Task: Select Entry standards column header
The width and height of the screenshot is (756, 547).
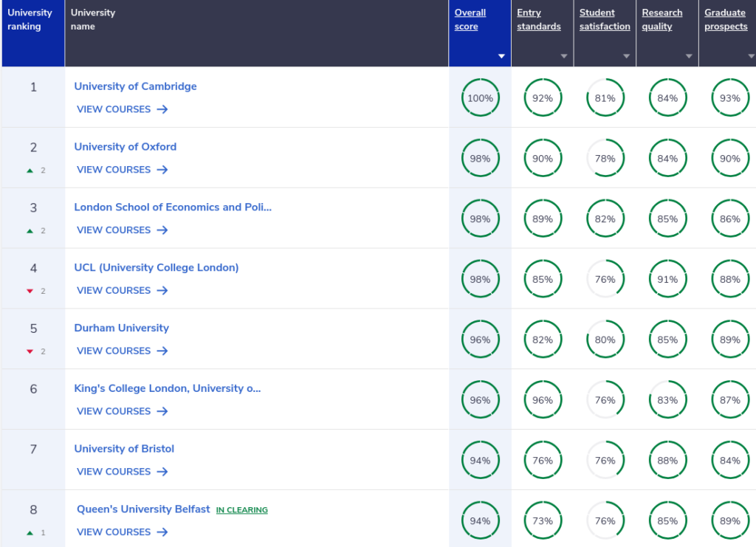Action: (x=538, y=19)
